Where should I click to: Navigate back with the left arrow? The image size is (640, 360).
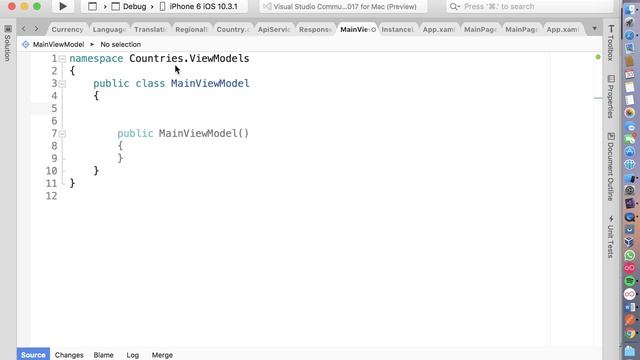24,29
